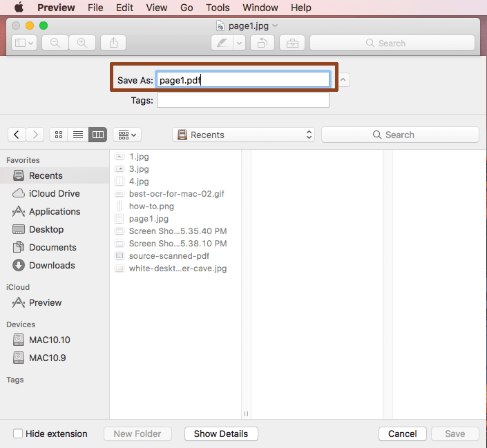Image resolution: width=487 pixels, height=448 pixels.
Task: Switch to list view
Action: pyautogui.click(x=78, y=135)
